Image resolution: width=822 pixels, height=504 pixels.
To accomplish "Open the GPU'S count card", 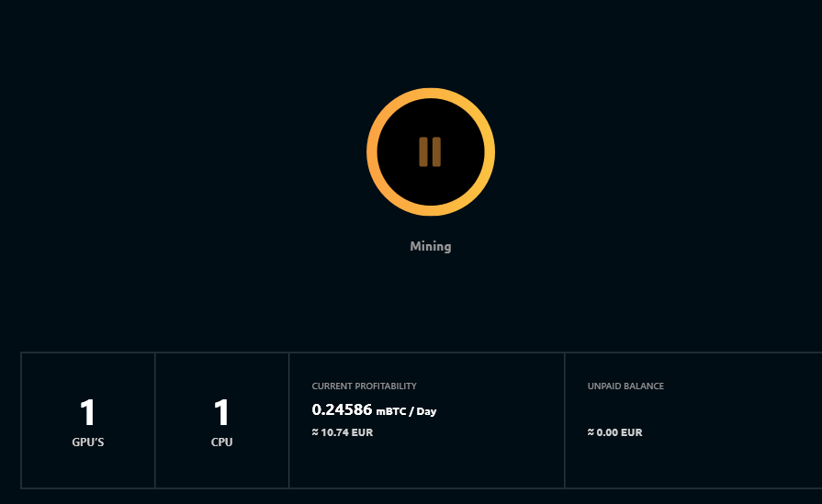I will click(88, 420).
